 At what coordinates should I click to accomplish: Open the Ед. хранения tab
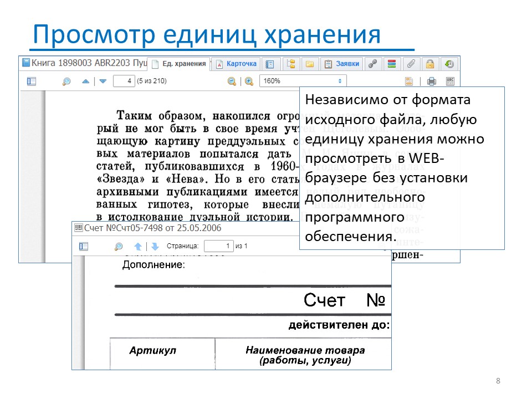[x=179, y=64]
